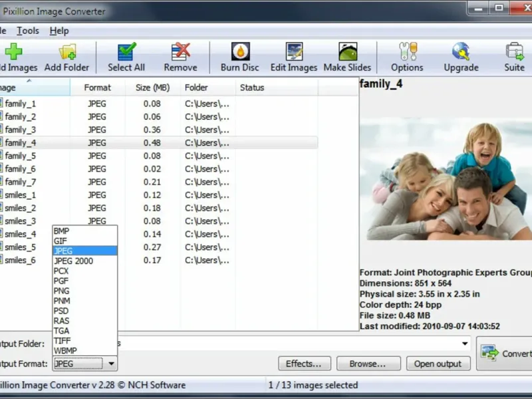Select the smiles_4 image row

[x=159, y=234]
